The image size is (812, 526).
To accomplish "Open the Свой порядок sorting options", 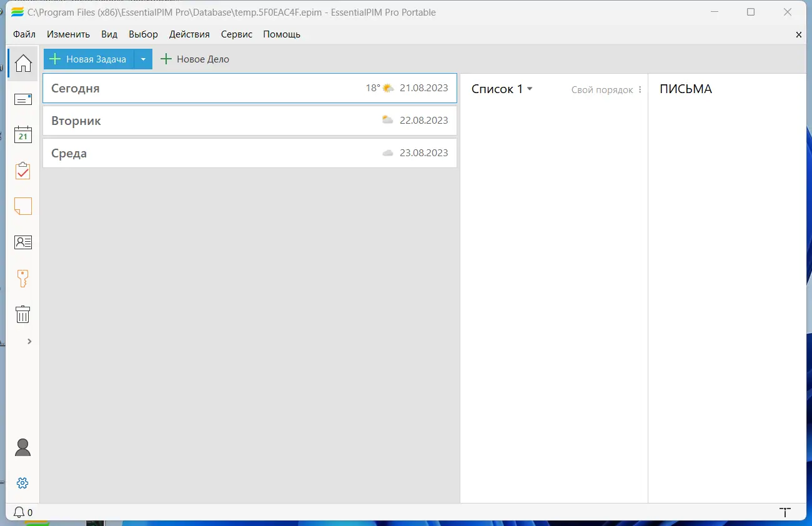I will click(x=639, y=89).
